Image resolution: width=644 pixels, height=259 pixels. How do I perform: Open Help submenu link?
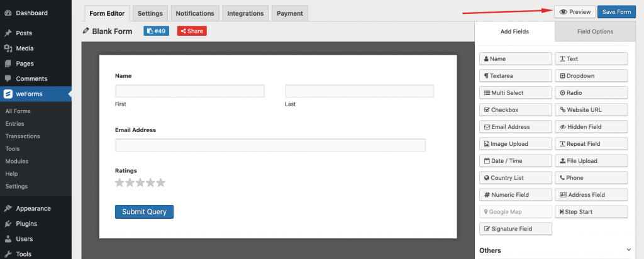[x=11, y=174]
